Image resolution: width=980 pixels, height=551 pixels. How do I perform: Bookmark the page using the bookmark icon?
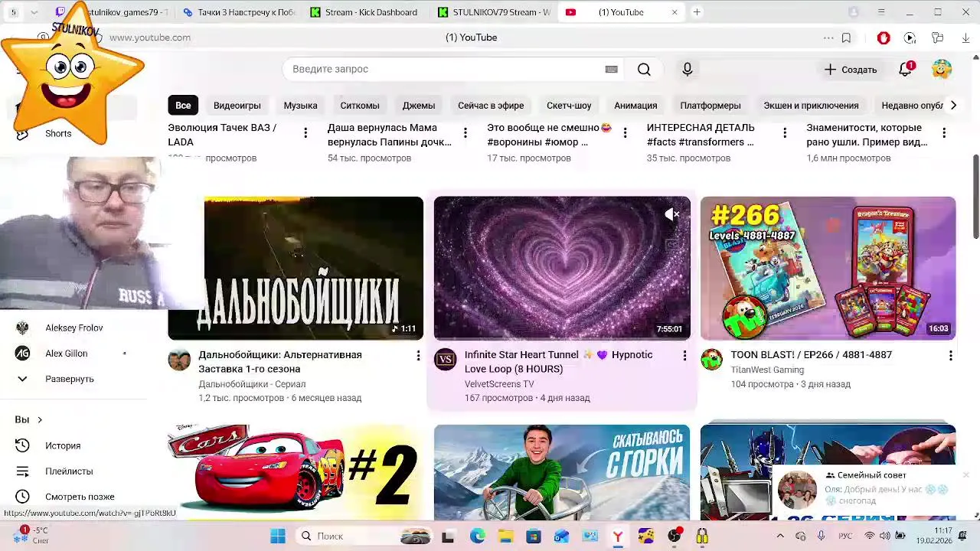pyautogui.click(x=846, y=37)
